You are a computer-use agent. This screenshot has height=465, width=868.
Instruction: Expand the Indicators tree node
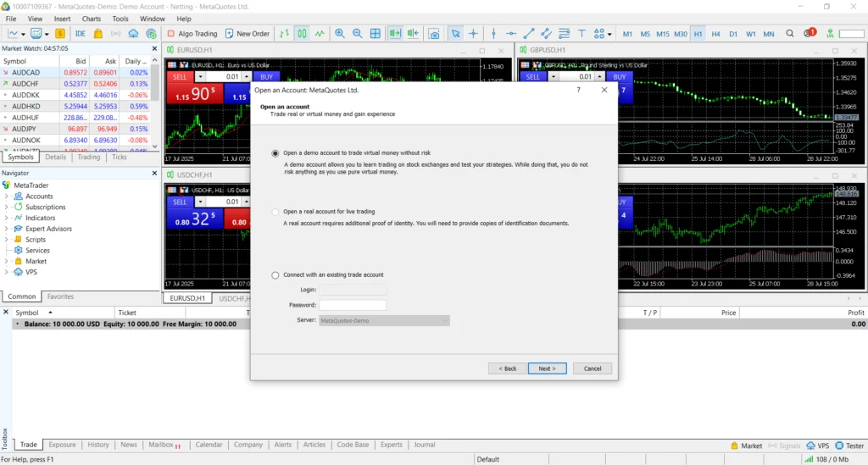point(7,218)
